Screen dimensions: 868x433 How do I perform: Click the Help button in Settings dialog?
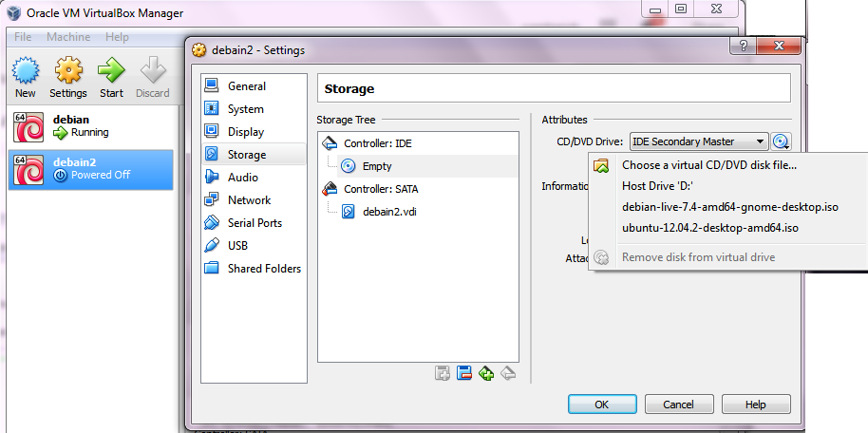pyautogui.click(x=756, y=405)
